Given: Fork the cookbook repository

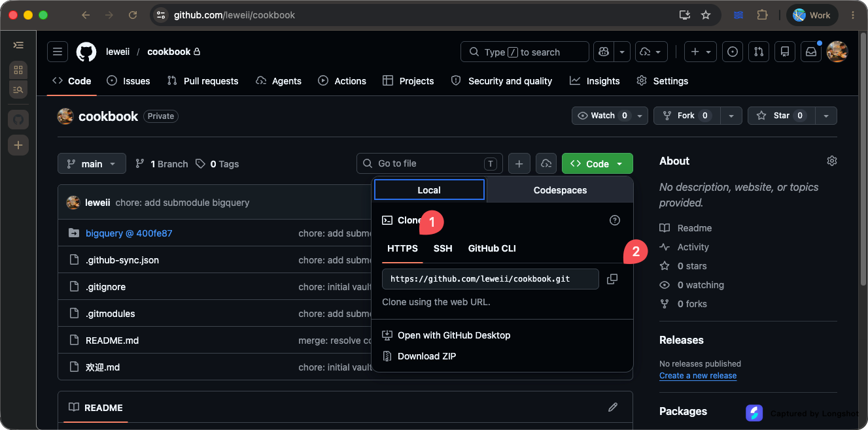Looking at the screenshot, I should [x=687, y=116].
